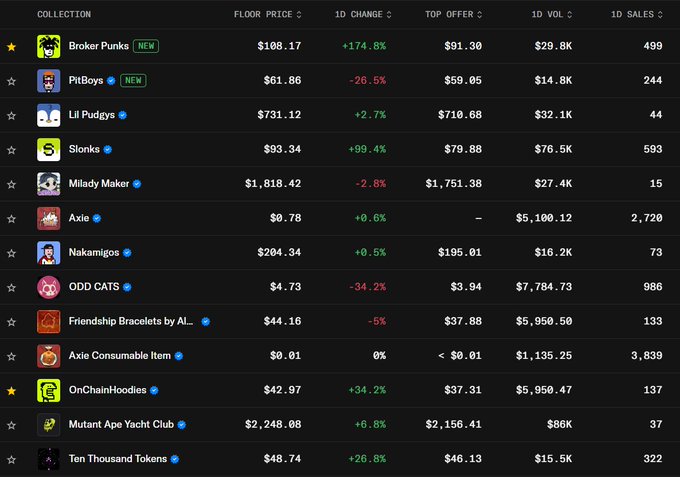Sort by Top Offer column
Screen dimensions: 680x477
[x=454, y=14]
